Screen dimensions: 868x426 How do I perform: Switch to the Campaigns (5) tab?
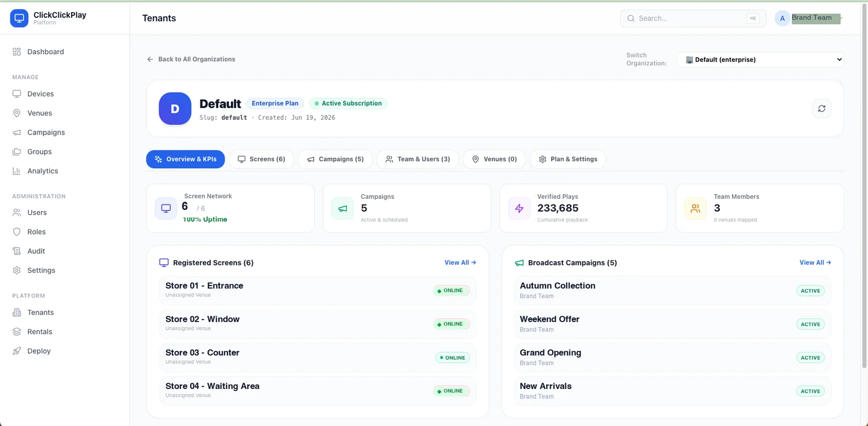335,159
